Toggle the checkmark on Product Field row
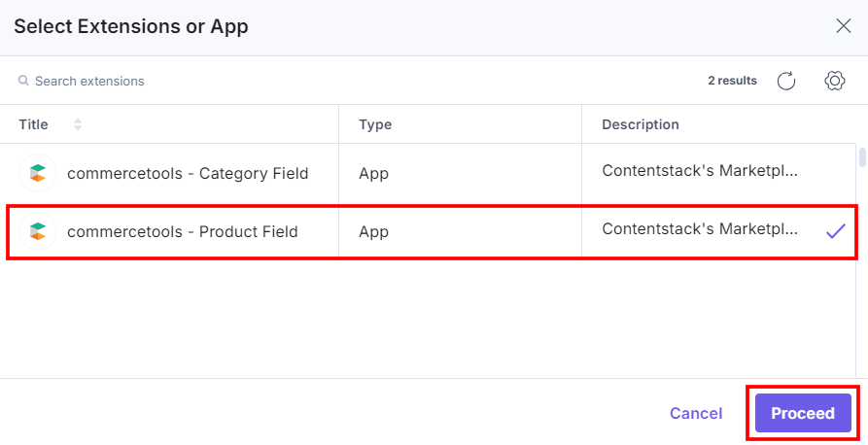 835,231
